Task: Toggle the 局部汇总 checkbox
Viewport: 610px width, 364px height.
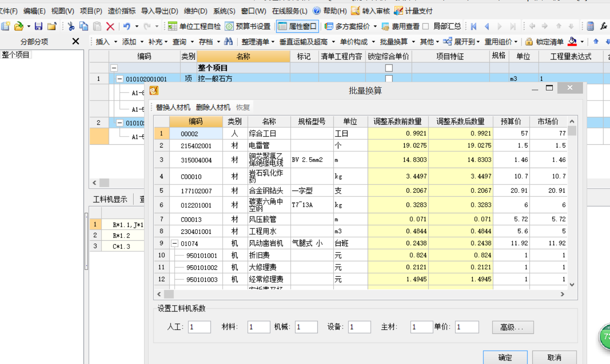Action: click(426, 26)
